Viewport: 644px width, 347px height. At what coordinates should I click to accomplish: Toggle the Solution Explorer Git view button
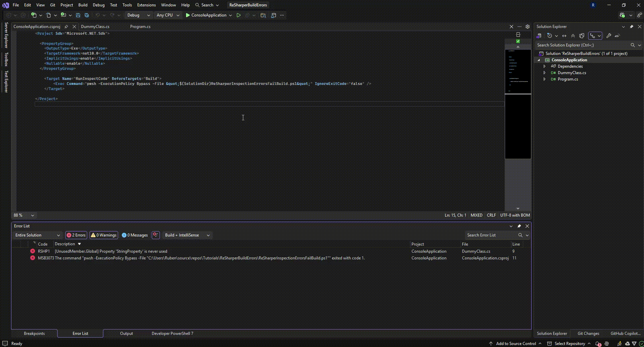[593, 36]
